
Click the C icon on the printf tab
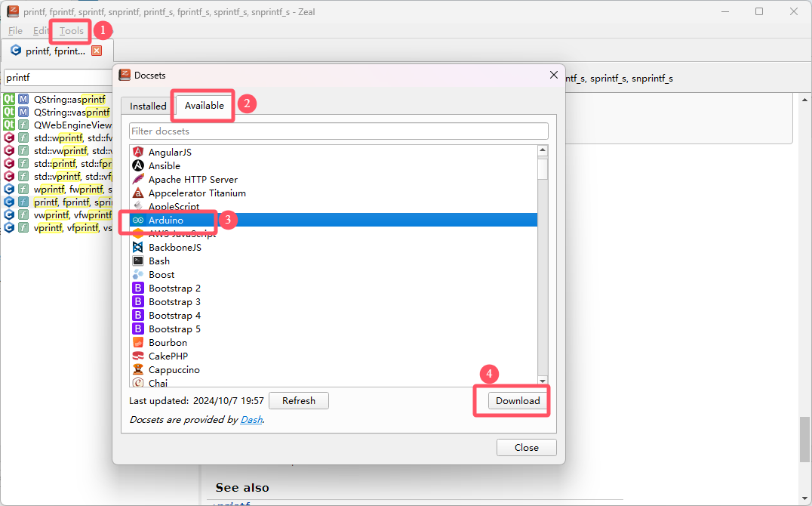click(x=16, y=51)
